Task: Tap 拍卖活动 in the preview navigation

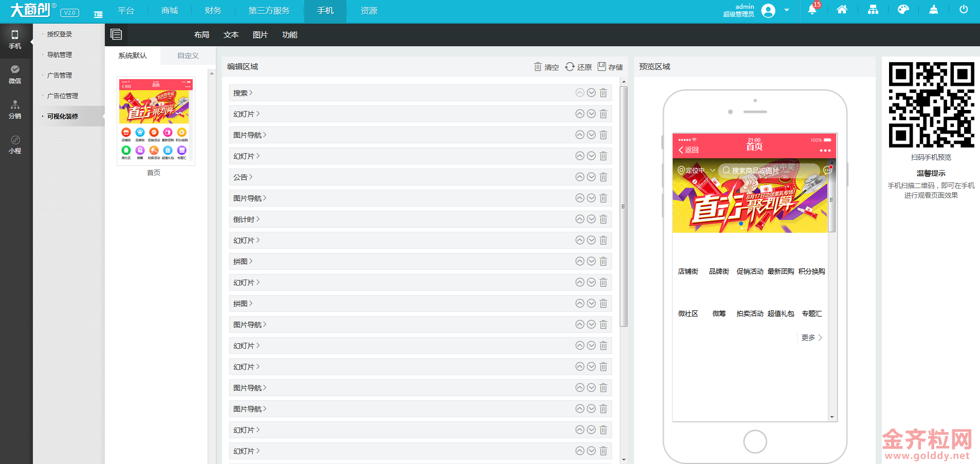Action: click(x=750, y=313)
